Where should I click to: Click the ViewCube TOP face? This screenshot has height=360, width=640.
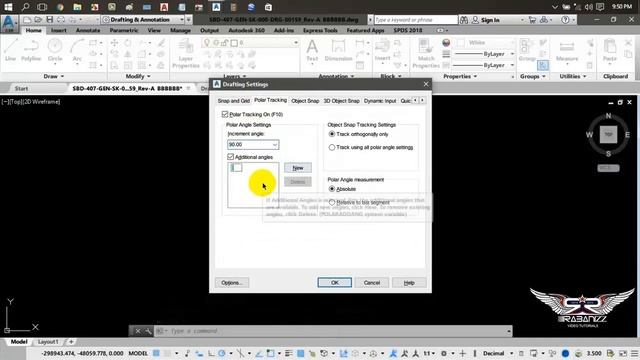(x=608, y=134)
